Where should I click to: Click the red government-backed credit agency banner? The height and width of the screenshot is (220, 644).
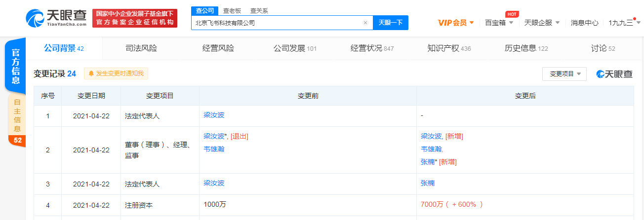pos(135,18)
